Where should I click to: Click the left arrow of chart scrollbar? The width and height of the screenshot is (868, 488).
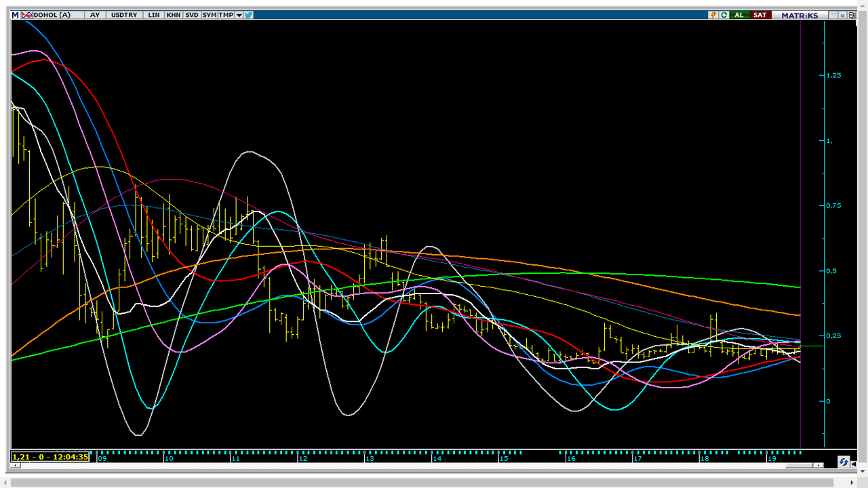[x=15, y=466]
